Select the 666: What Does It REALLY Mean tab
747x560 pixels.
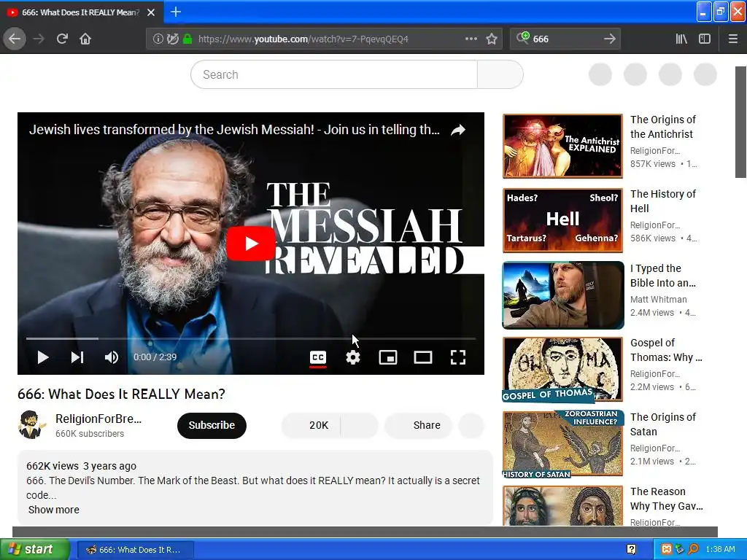coord(81,12)
